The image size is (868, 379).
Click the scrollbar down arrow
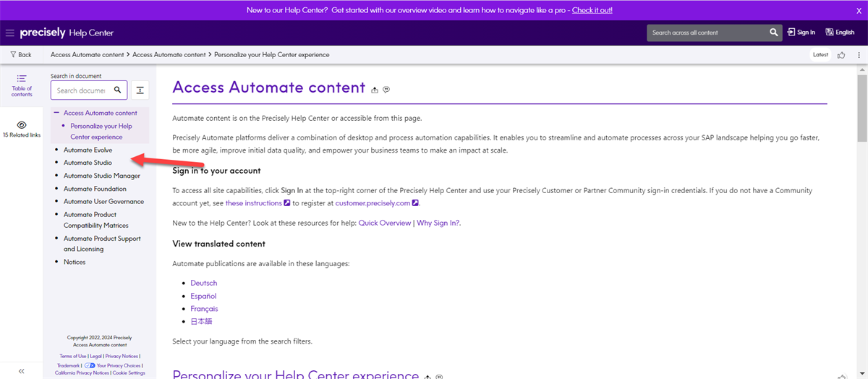click(862, 374)
